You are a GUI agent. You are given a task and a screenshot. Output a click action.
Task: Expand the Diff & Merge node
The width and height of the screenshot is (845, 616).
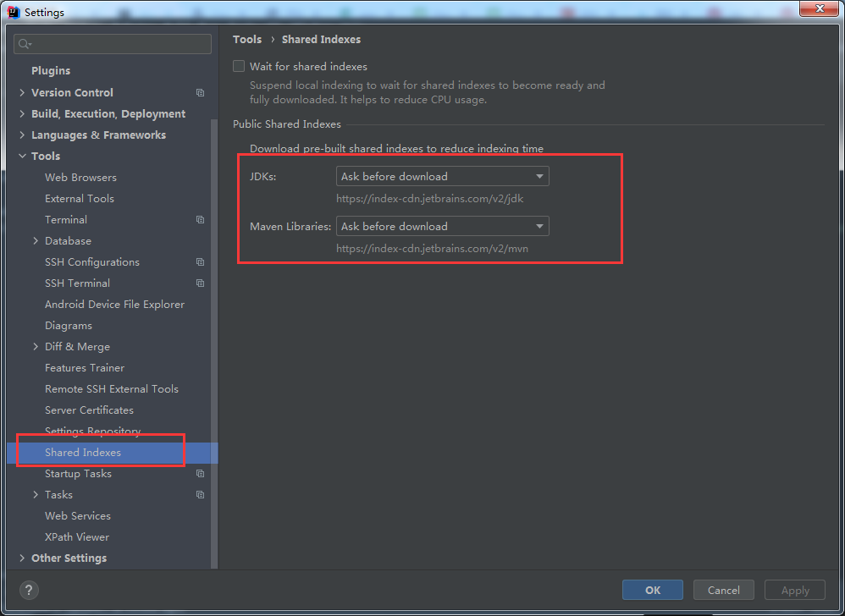(x=35, y=346)
